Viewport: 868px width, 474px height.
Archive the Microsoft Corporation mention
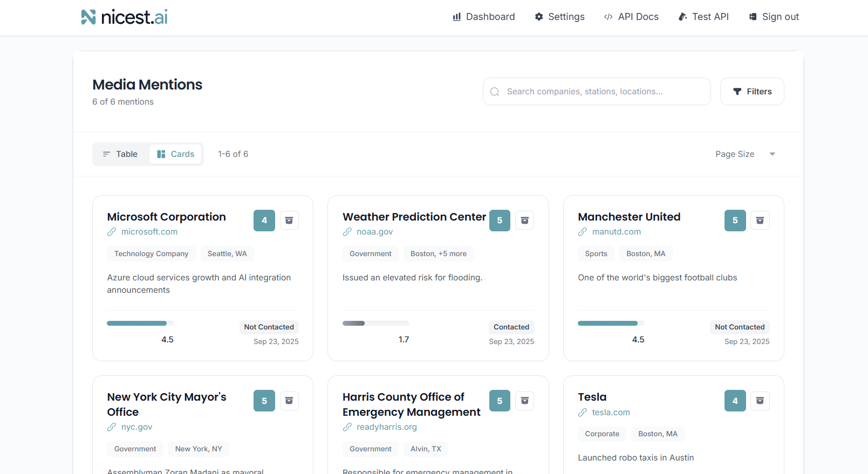coord(289,221)
